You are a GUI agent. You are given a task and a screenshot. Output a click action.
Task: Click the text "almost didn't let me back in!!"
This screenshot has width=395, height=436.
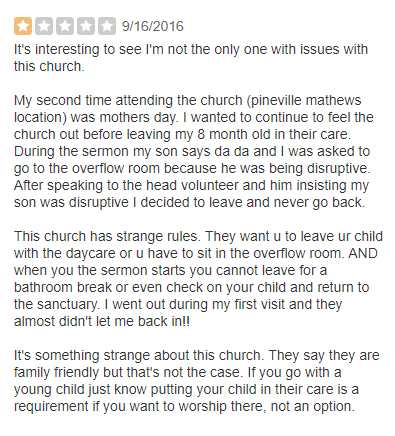click(x=102, y=321)
